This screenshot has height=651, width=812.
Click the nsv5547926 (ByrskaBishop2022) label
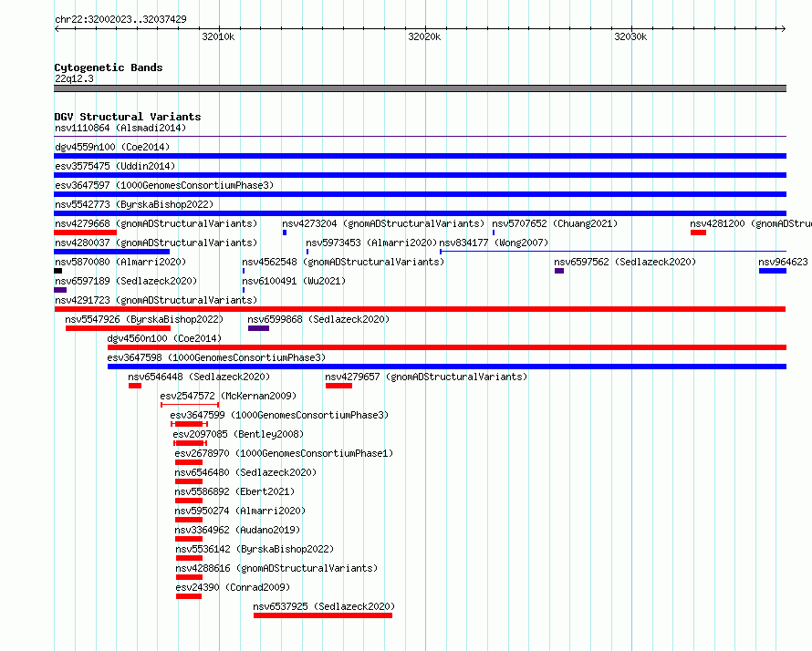(x=144, y=319)
